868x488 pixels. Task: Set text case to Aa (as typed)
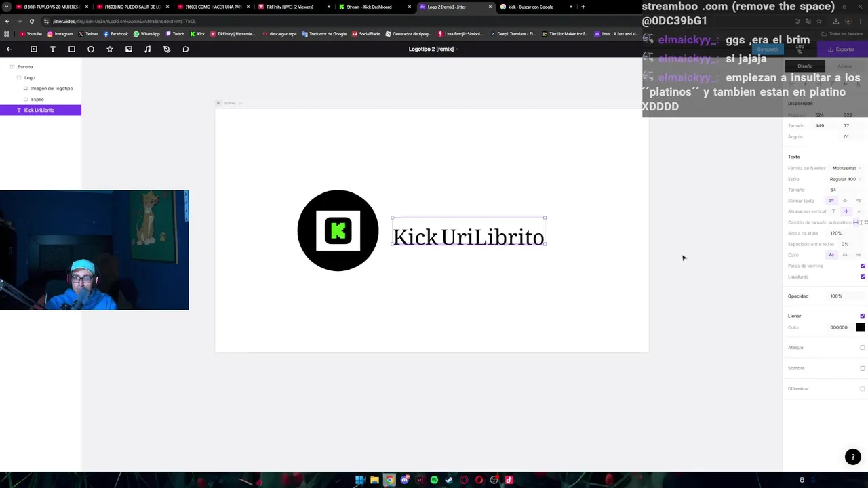831,255
